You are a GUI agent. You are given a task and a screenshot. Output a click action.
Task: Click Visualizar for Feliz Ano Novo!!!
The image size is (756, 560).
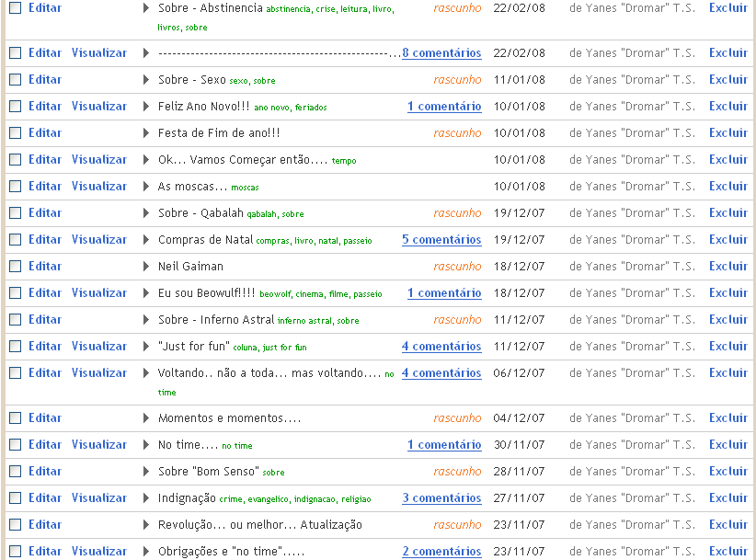tap(99, 106)
